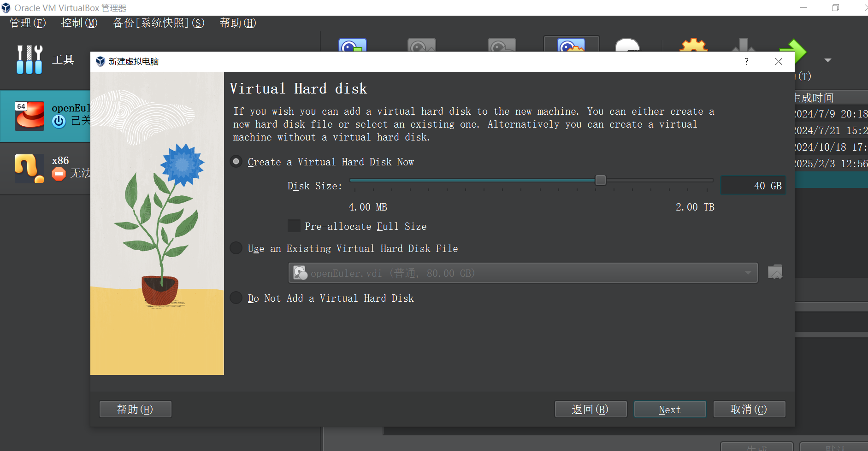
Task: Click the Disk Size slider handle
Action: (x=600, y=180)
